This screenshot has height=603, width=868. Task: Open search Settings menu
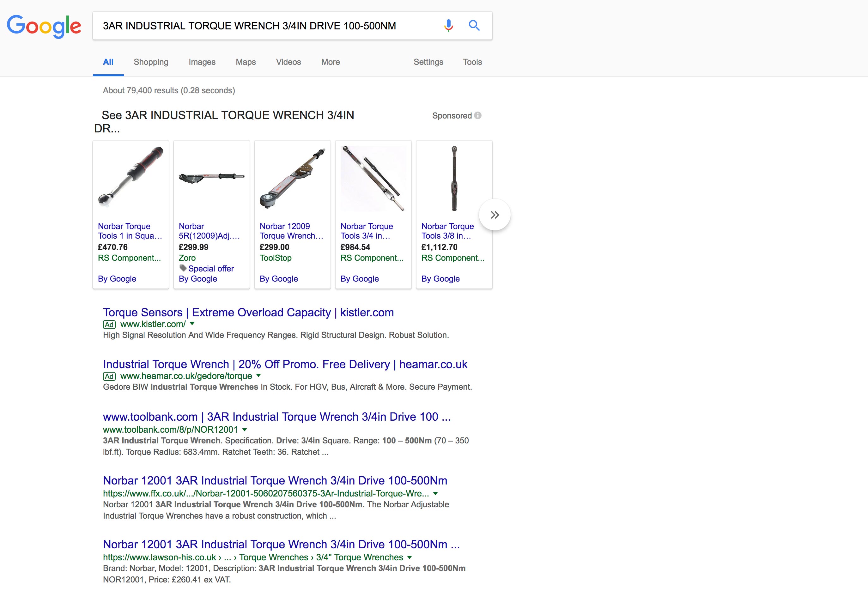[428, 62]
